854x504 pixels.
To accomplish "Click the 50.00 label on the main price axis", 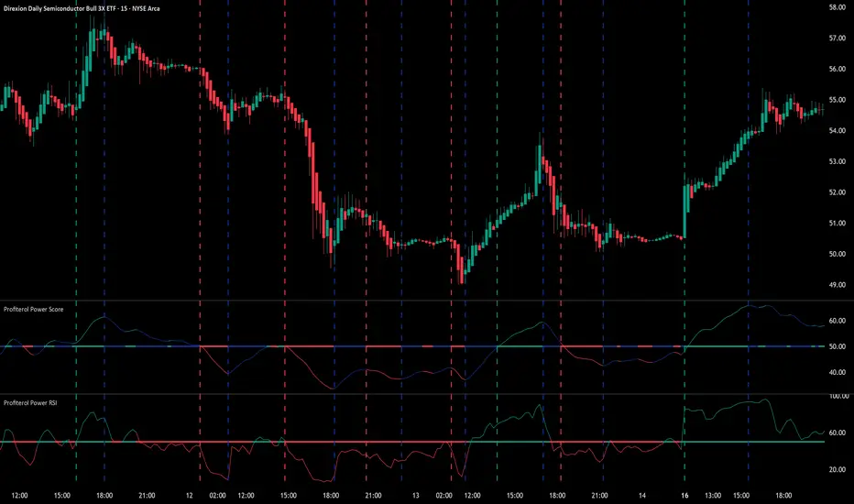I will tap(837, 254).
